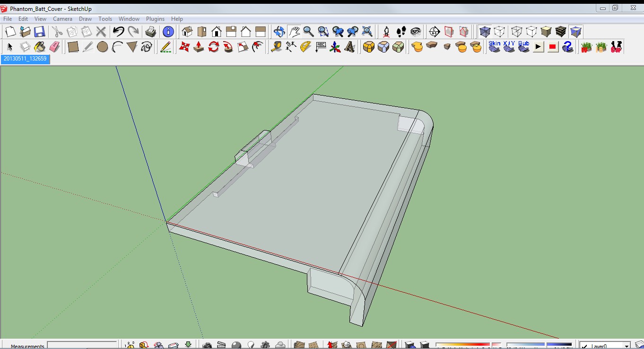Viewport: 644px width, 349px height.
Task: Save the model with the floppy icon
Action: [40, 32]
